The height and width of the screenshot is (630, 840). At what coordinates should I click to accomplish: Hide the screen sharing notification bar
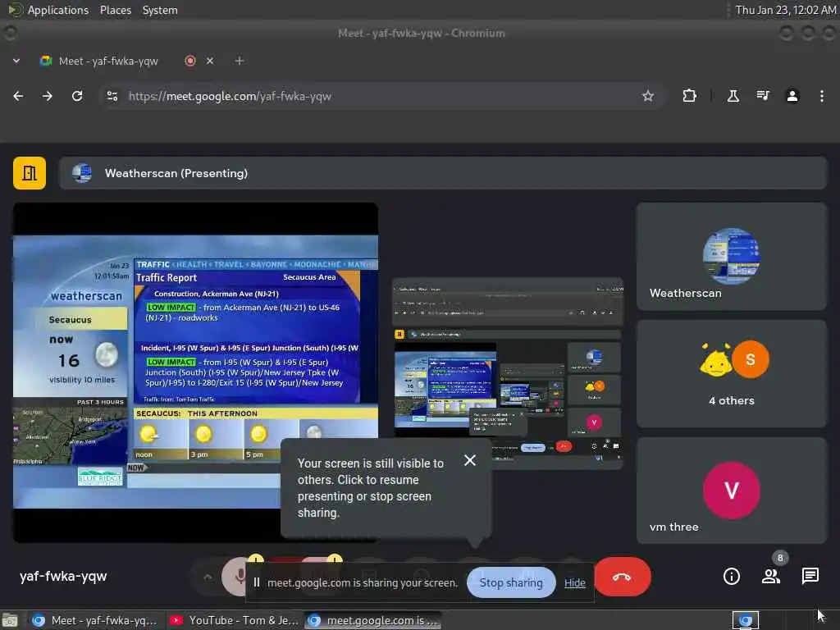coord(575,583)
